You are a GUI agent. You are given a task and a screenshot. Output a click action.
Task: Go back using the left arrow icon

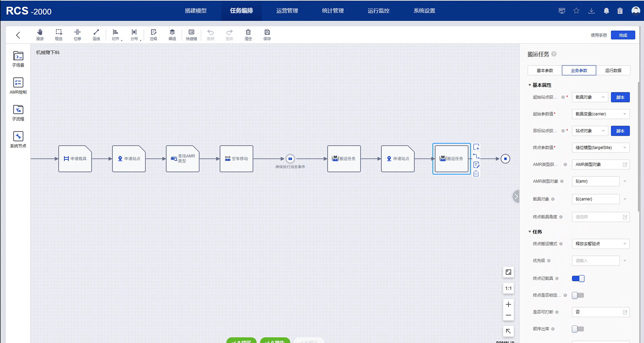[x=18, y=35]
